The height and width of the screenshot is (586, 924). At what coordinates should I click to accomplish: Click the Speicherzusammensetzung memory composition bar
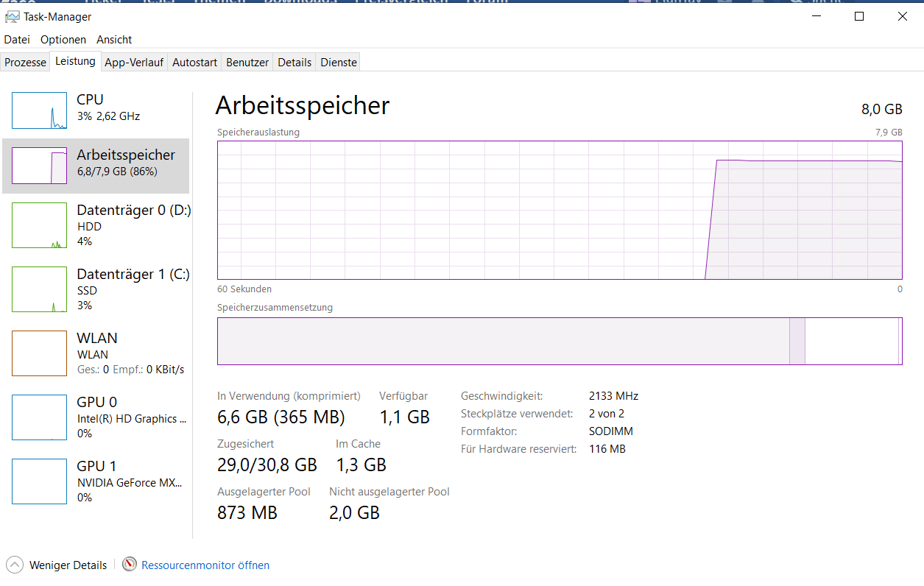click(x=560, y=341)
